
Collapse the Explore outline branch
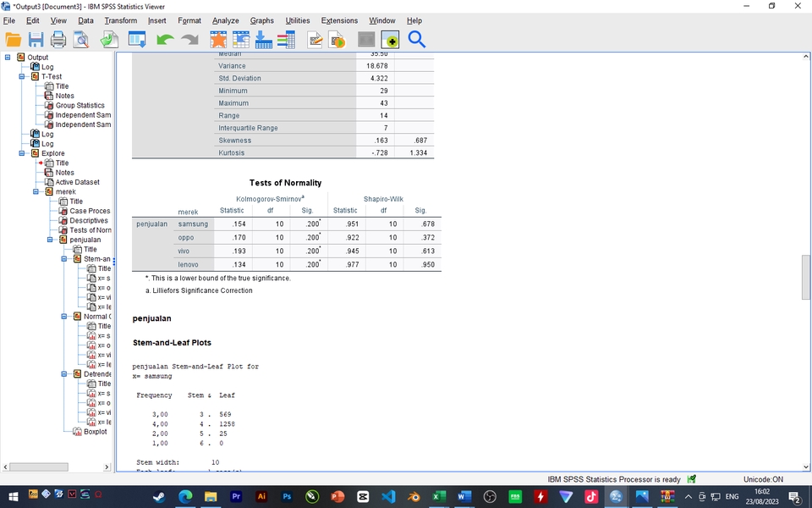click(x=22, y=153)
